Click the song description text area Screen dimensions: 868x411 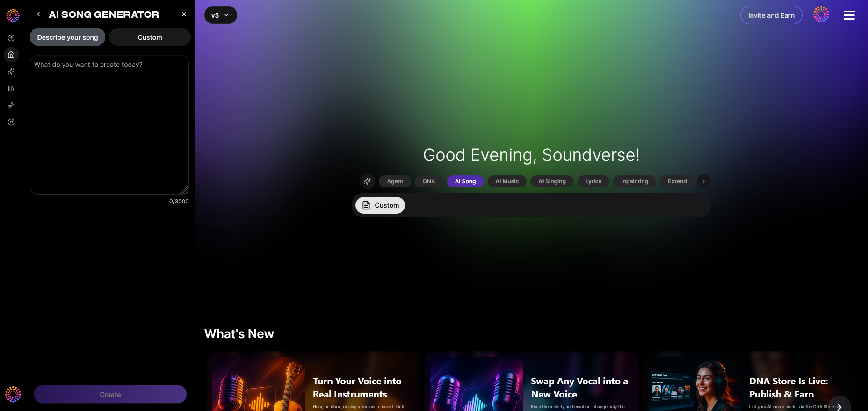point(109,125)
